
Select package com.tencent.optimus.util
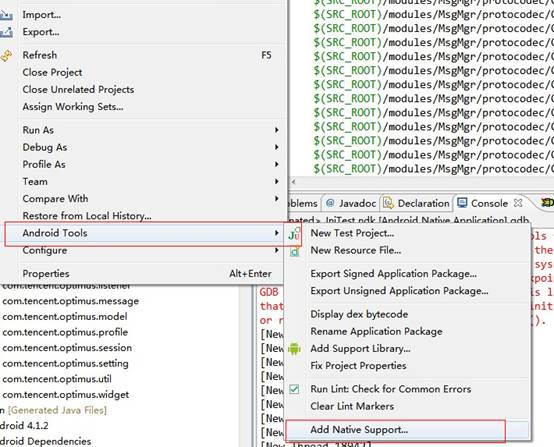pos(57,379)
